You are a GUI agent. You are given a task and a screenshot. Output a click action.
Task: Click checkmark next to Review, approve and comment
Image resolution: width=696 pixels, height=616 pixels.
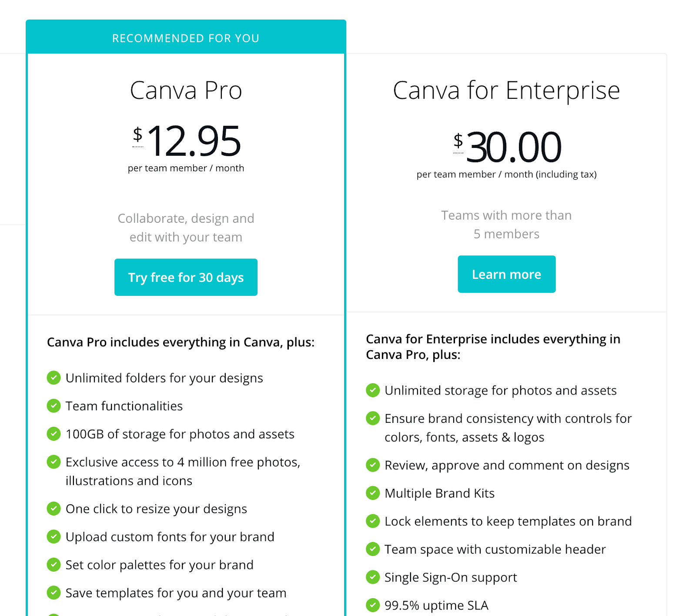[373, 465]
